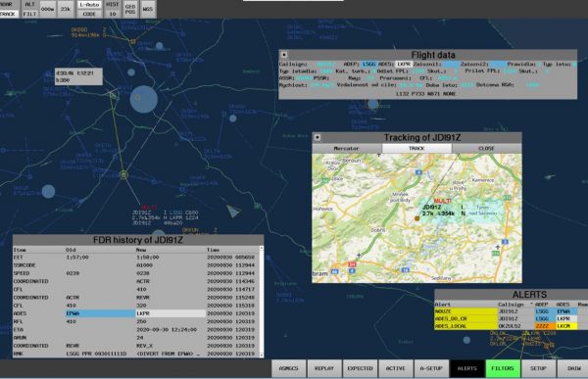Viewport: 588px width, 379px height.
Task: Click the REPLAY button
Action: tap(324, 368)
